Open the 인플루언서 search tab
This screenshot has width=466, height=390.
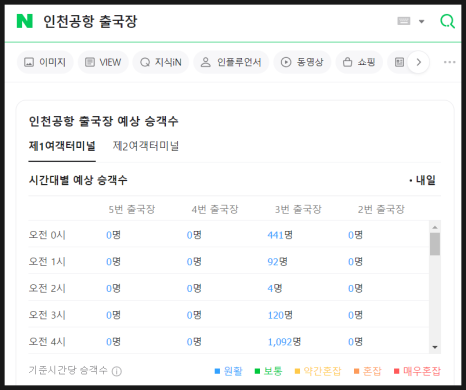coord(231,62)
